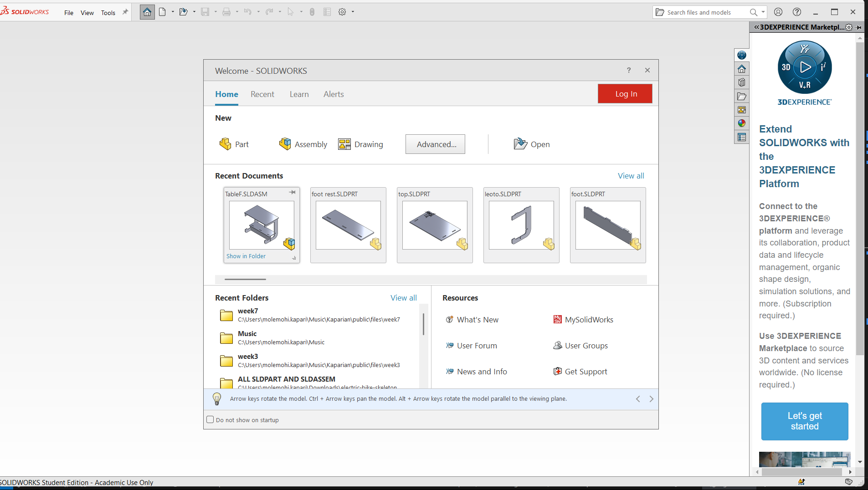
Task: Expand the Select tool dropdown arrow
Action: click(301, 12)
